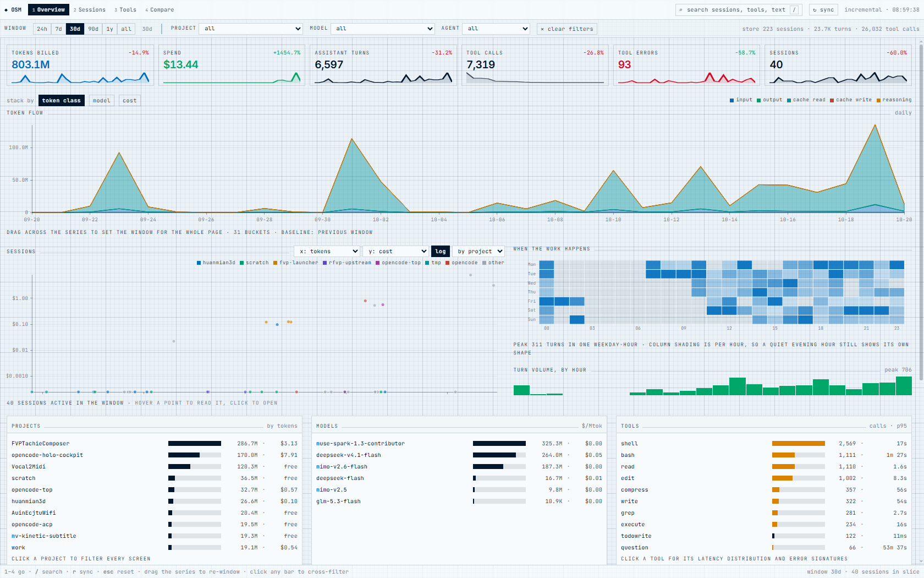Focus the search sessions, tools, text field

pyautogui.click(x=739, y=10)
